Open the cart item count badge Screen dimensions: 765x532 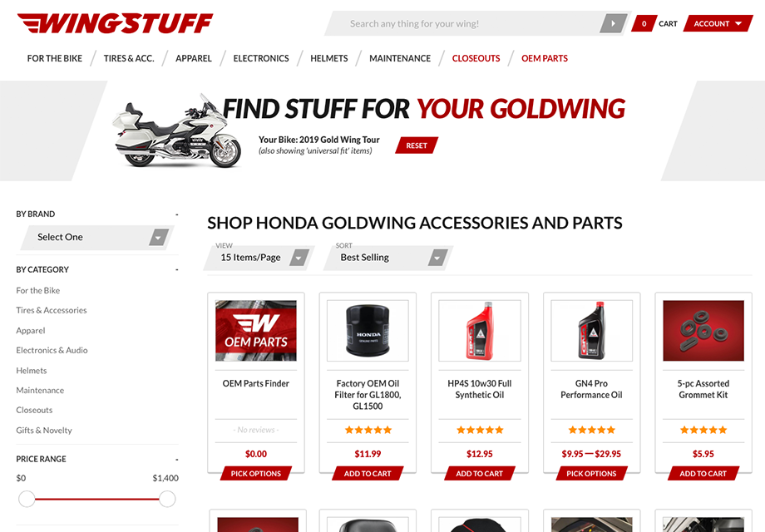(x=644, y=23)
